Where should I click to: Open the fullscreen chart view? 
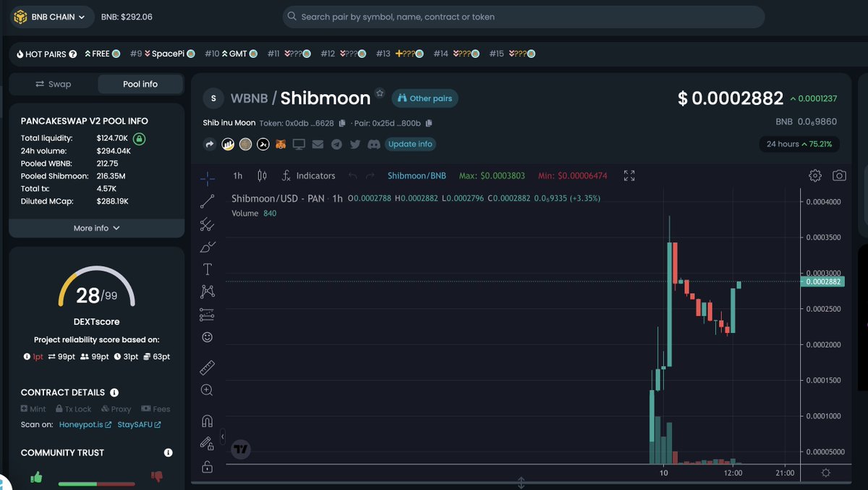pos(629,175)
